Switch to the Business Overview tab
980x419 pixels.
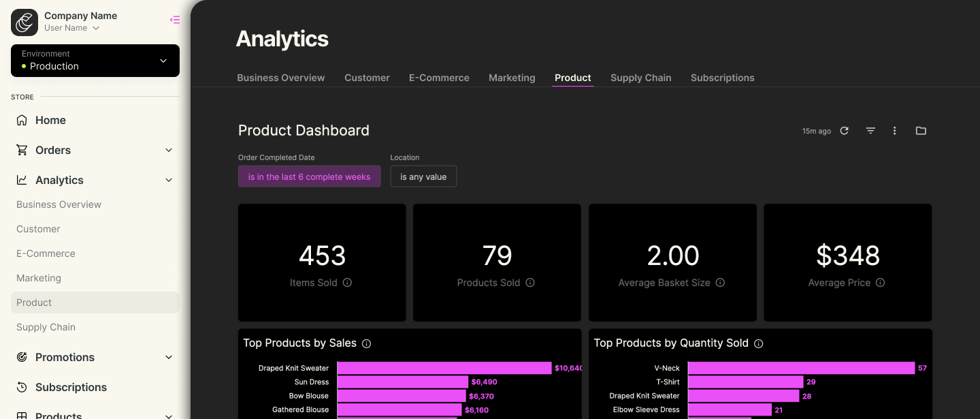[281, 78]
